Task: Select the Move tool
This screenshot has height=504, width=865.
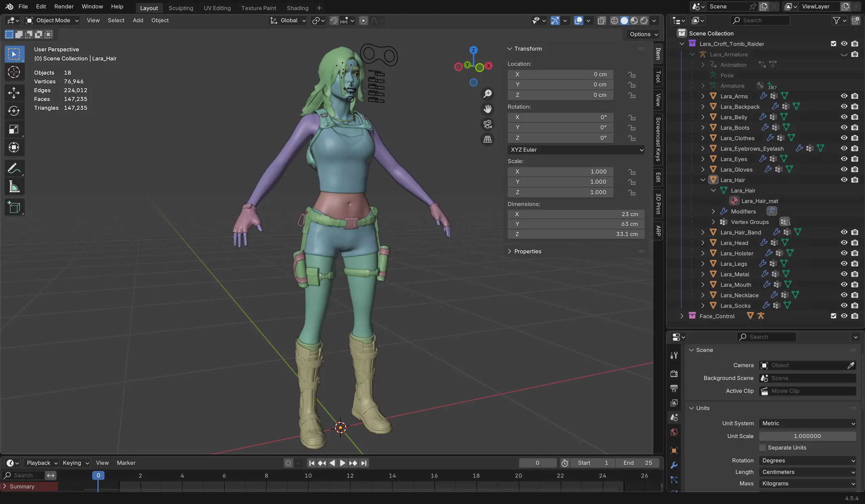Action: pos(14,93)
